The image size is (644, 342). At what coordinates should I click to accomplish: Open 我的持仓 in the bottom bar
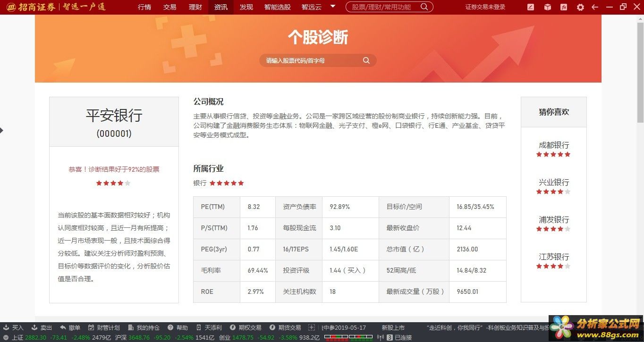point(144,327)
